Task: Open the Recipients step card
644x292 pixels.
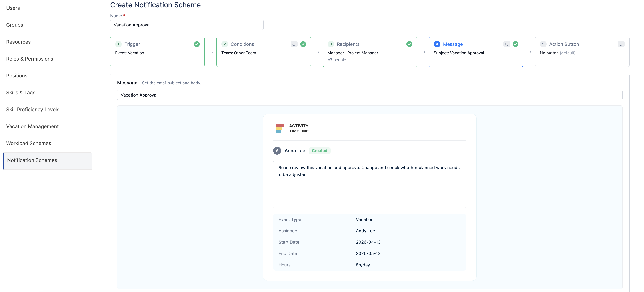Action: pyautogui.click(x=370, y=52)
